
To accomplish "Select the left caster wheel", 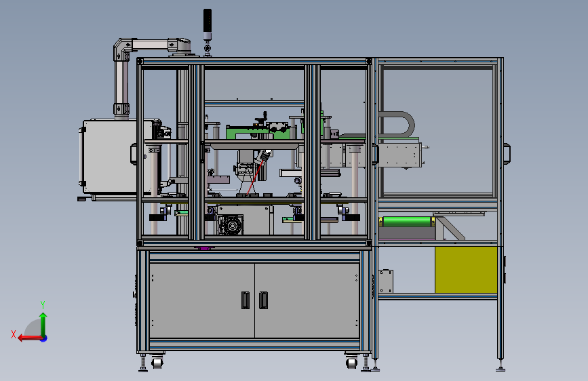I will [157, 363].
